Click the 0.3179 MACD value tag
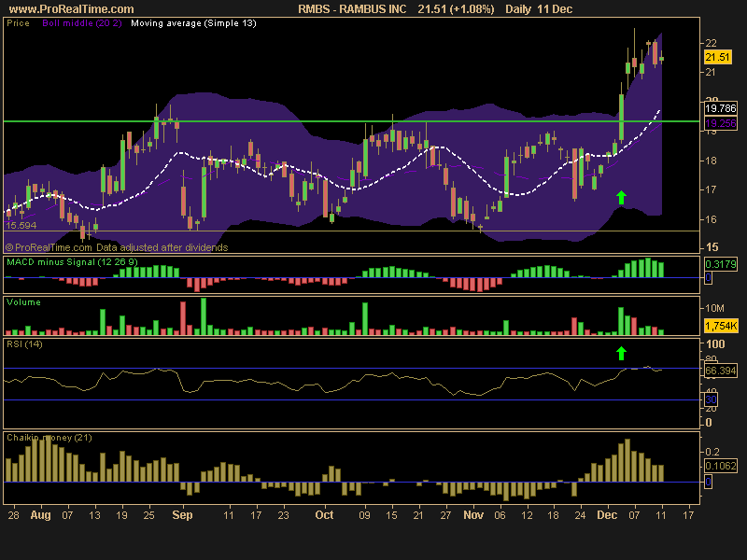 point(720,264)
